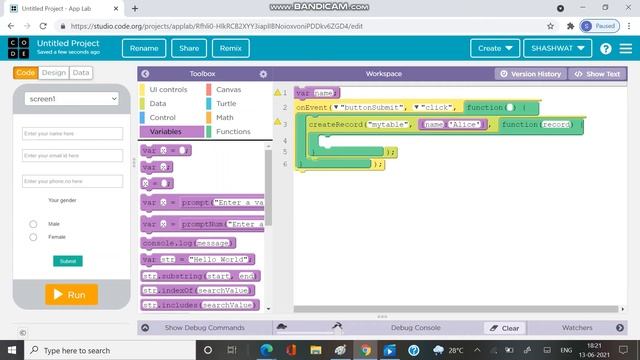Click Submit button in app preview
This screenshot has width=640, height=360.
(68, 261)
